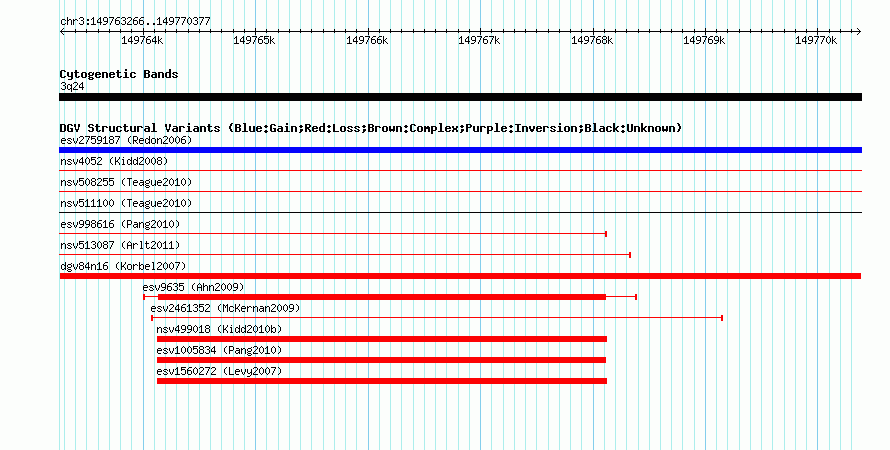Click the chr3:149763266..149770377 region label
The height and width of the screenshot is (450, 890).
[135, 21]
